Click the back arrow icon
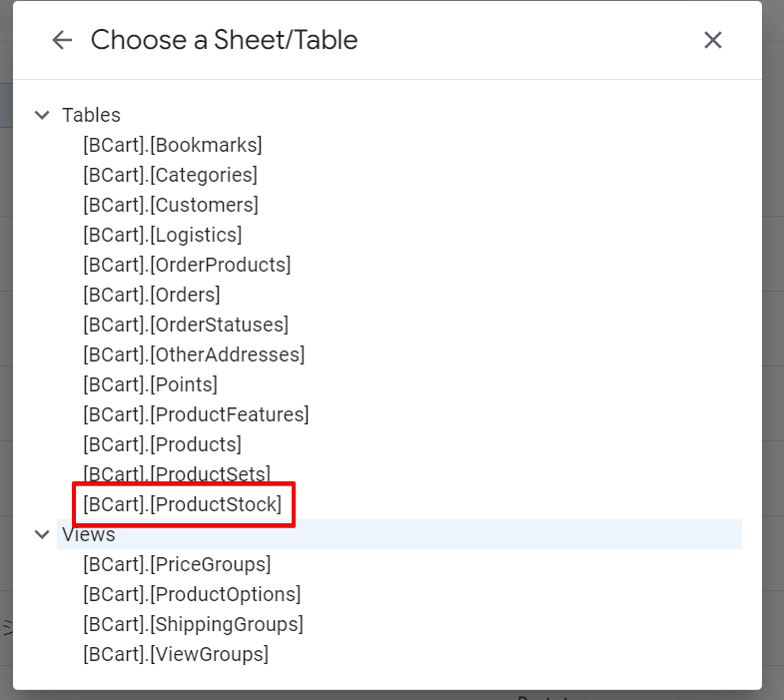The height and width of the screenshot is (700, 784). pyautogui.click(x=62, y=40)
